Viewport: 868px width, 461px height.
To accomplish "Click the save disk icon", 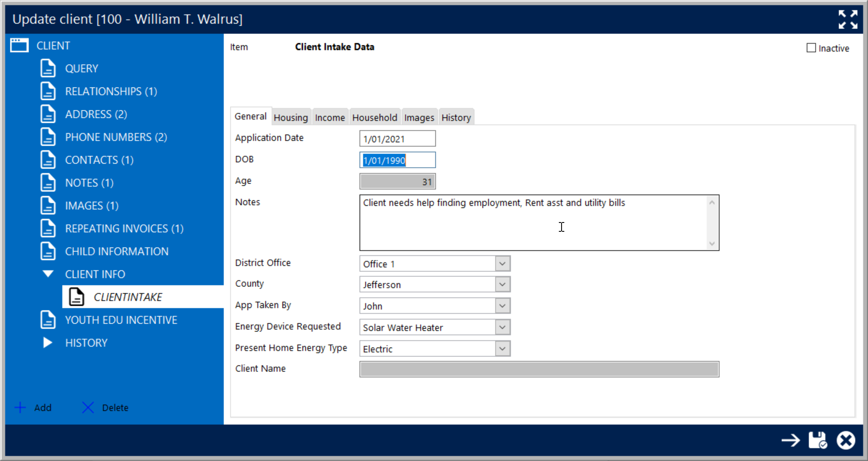I will coord(817,440).
